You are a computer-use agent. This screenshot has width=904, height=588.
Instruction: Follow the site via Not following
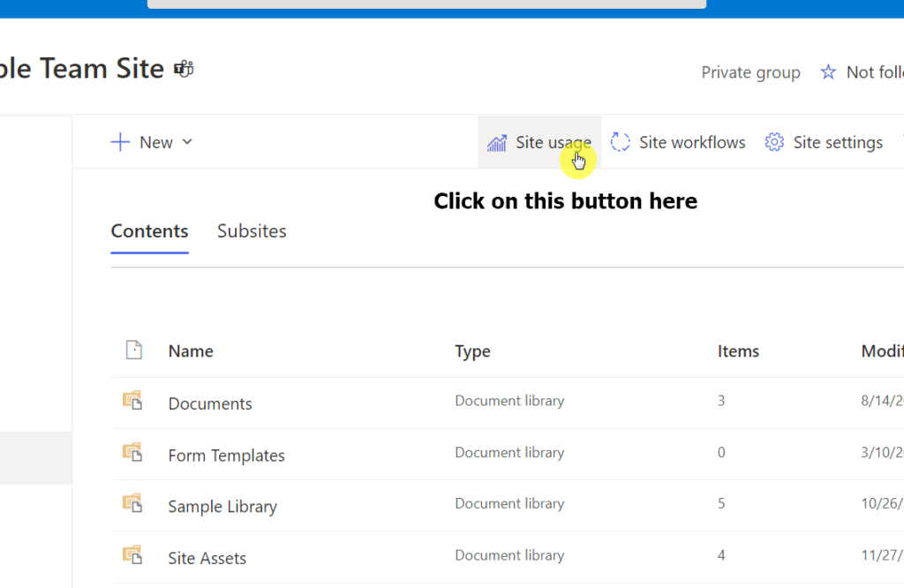862,72
